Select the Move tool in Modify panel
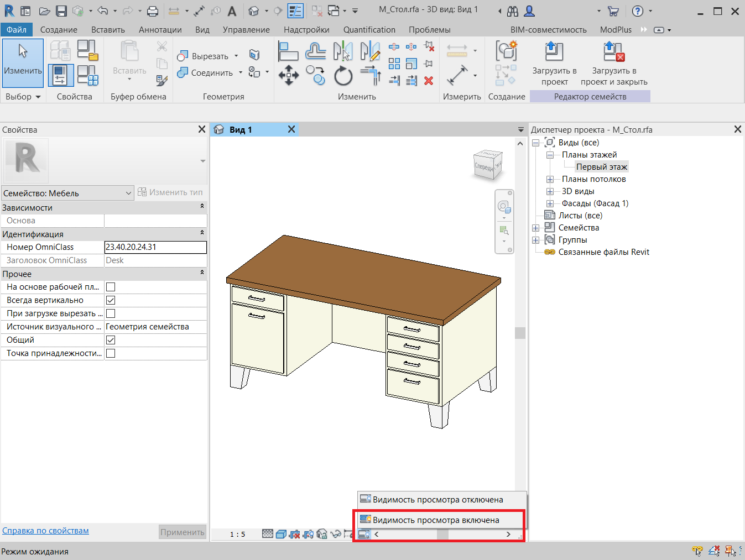This screenshot has height=560, width=745. click(289, 75)
